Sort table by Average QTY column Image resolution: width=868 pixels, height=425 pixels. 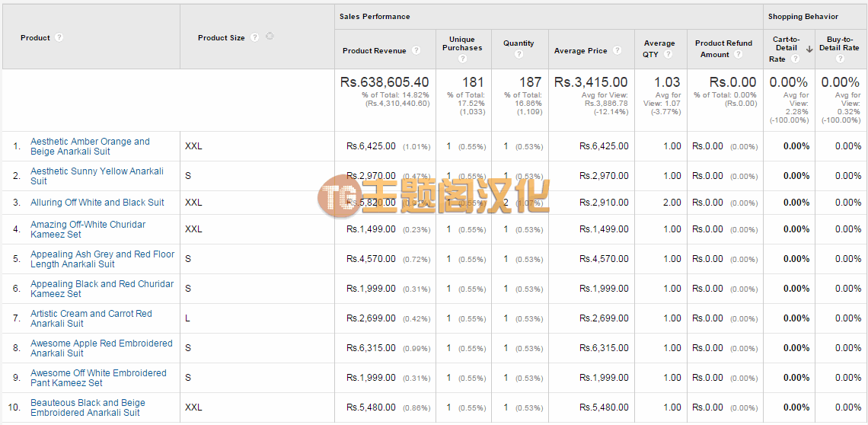(x=659, y=49)
